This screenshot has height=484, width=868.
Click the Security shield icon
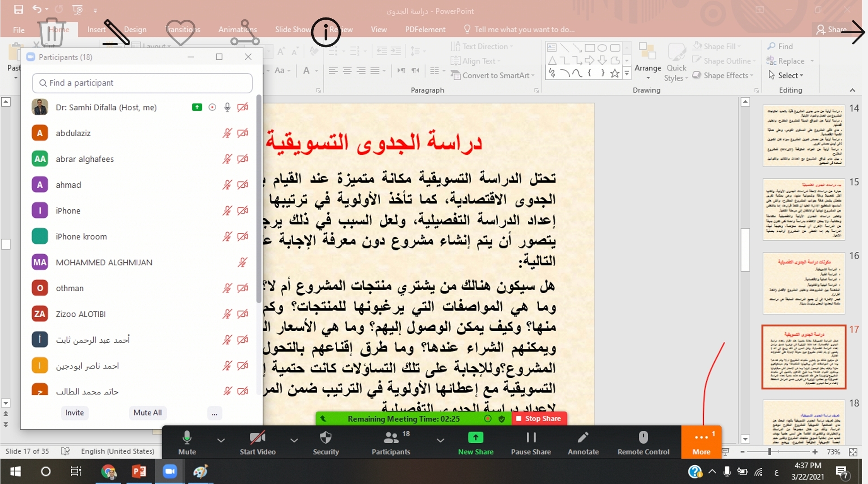[326, 437]
